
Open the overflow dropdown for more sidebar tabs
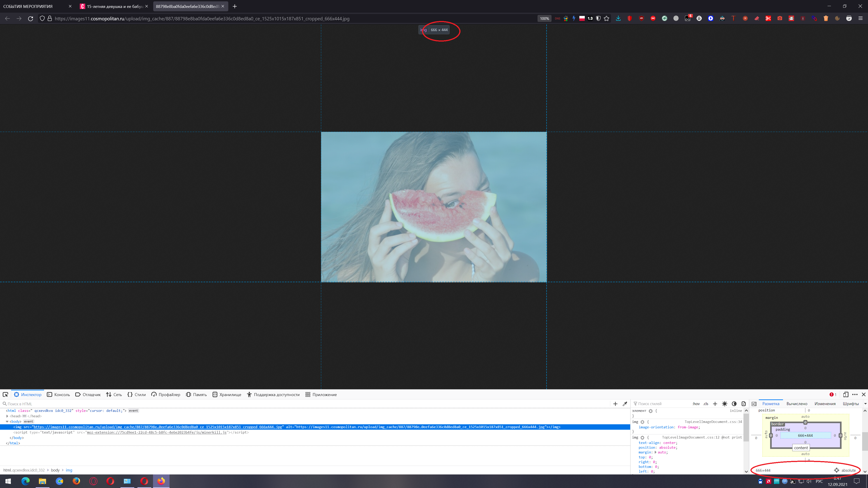865,404
